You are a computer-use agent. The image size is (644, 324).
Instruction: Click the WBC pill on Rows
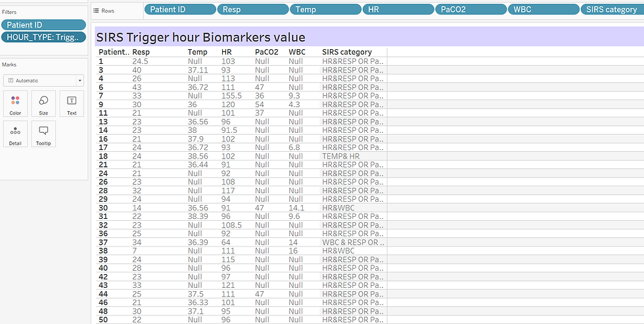tap(544, 9)
